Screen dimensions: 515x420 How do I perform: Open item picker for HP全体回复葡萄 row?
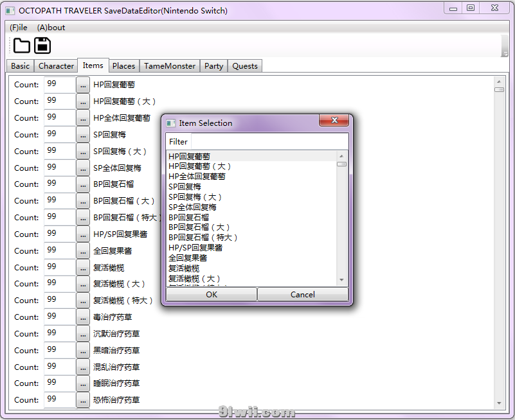[x=83, y=118]
